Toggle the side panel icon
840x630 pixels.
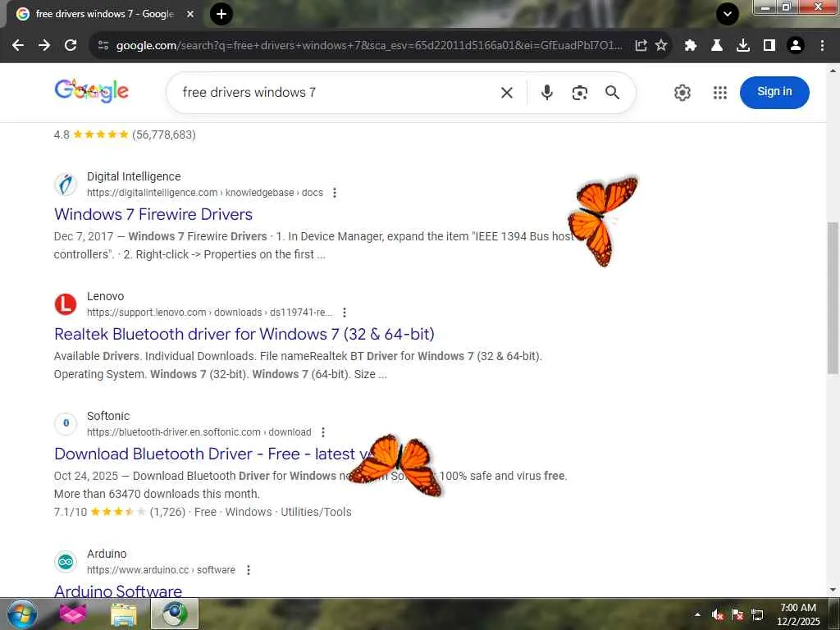click(x=769, y=46)
